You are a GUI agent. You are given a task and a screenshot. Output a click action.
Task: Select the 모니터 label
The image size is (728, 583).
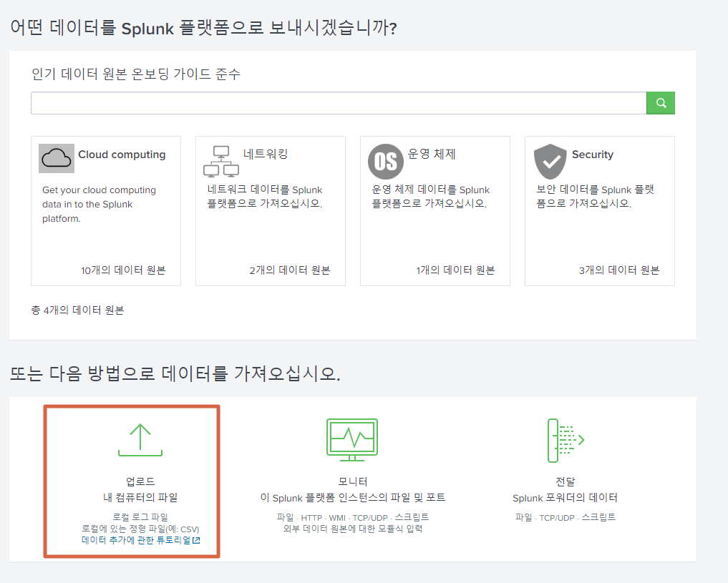(x=353, y=481)
